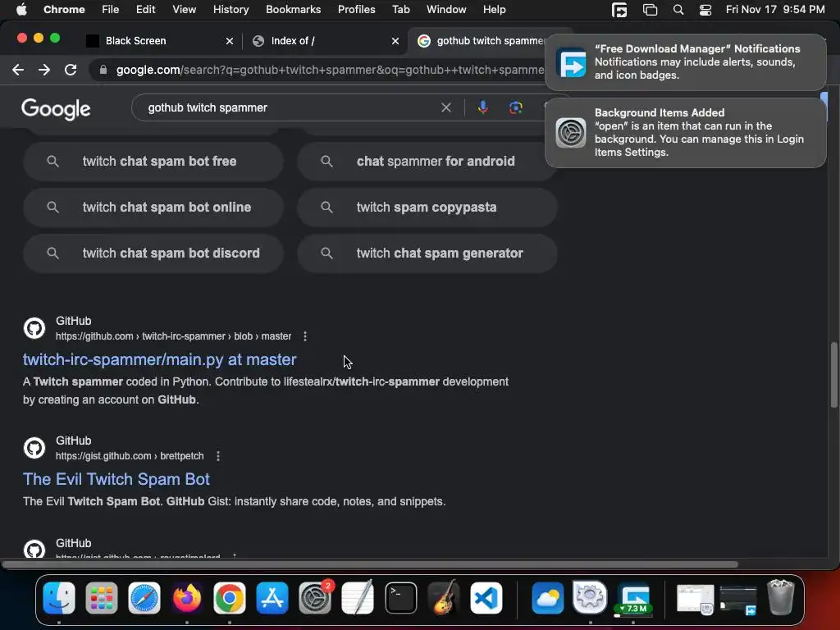Click the horizontal page scrollbar
Screen dimensions: 840x630
(x=370, y=564)
